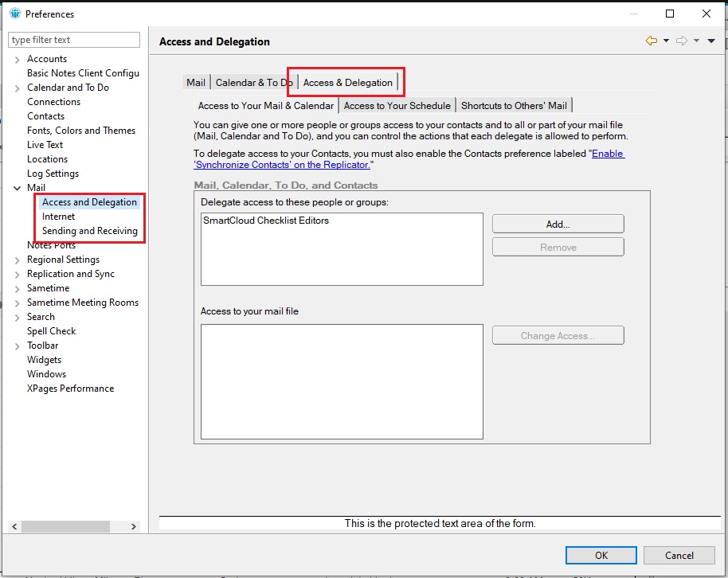Click the yellow Back navigation arrow
Viewport: 728px width, 578px height.
[652, 41]
